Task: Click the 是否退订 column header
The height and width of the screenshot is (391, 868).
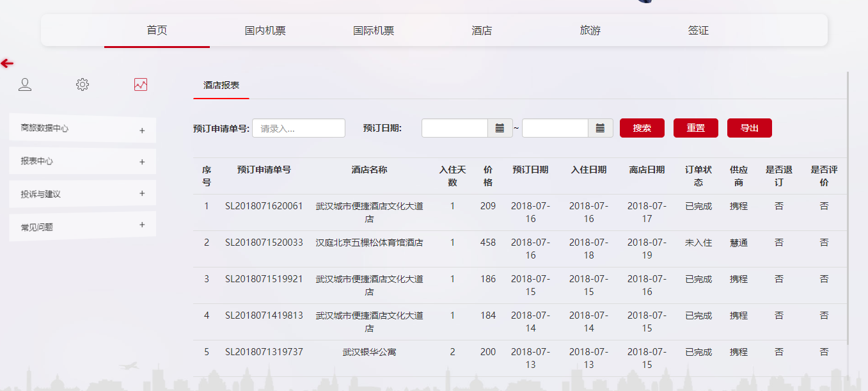Action: click(x=778, y=176)
